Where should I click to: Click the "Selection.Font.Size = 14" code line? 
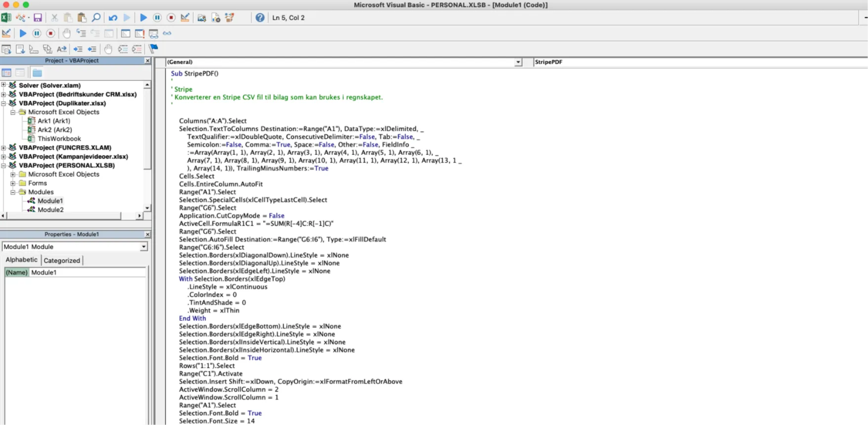(216, 421)
